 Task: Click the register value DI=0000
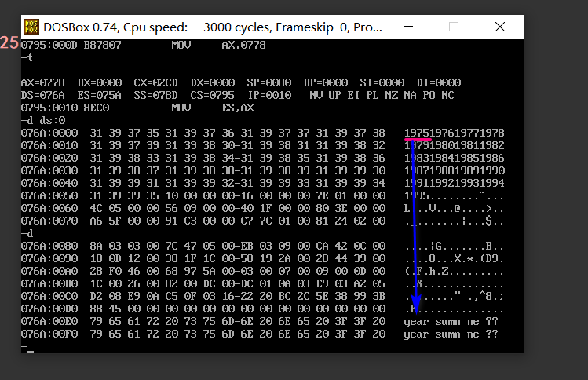pyautogui.click(x=438, y=82)
